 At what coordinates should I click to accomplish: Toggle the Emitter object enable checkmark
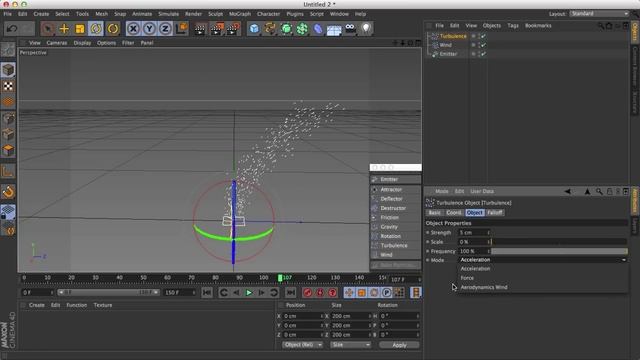click(484, 54)
